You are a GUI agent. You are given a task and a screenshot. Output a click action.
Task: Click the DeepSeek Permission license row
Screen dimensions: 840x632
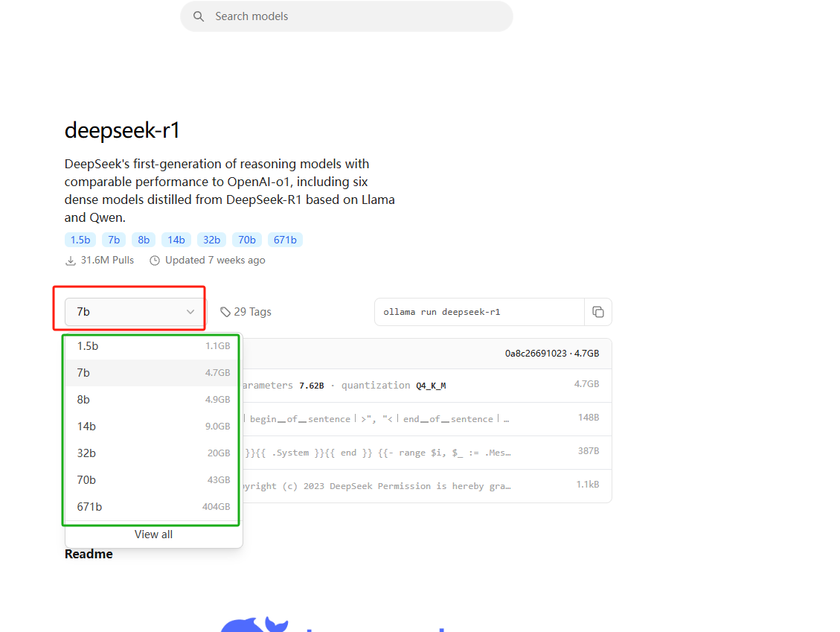click(x=427, y=486)
